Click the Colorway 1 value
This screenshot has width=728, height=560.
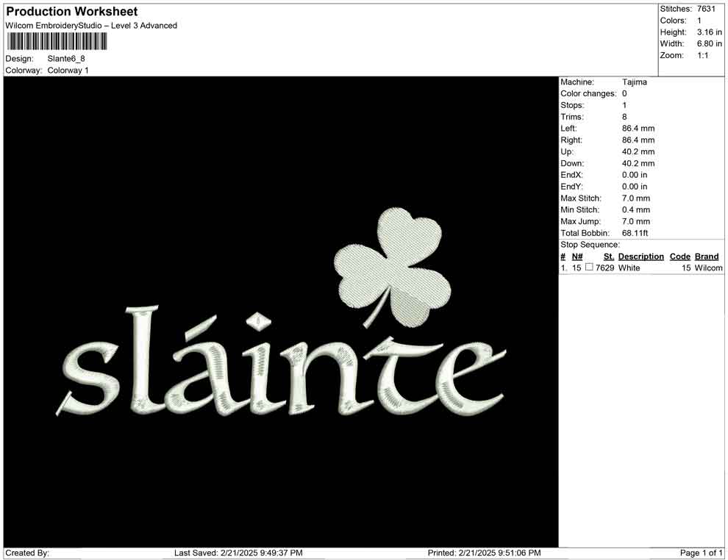tap(68, 71)
